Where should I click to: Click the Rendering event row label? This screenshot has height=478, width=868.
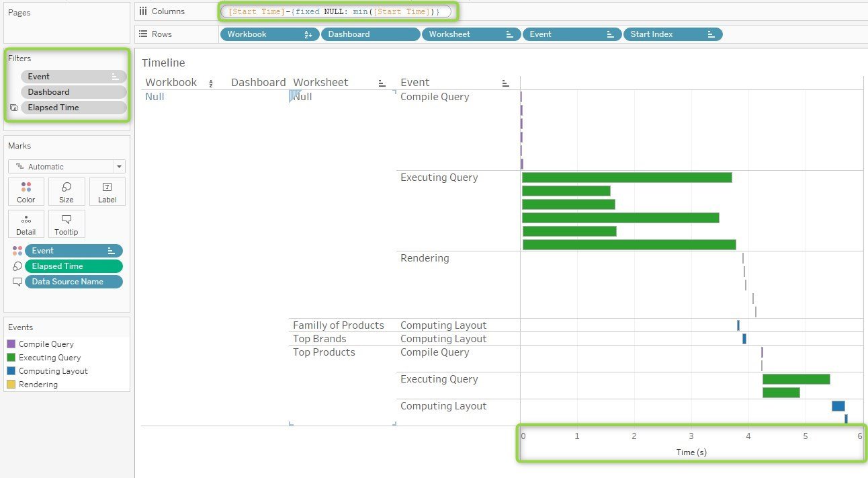pyautogui.click(x=425, y=258)
